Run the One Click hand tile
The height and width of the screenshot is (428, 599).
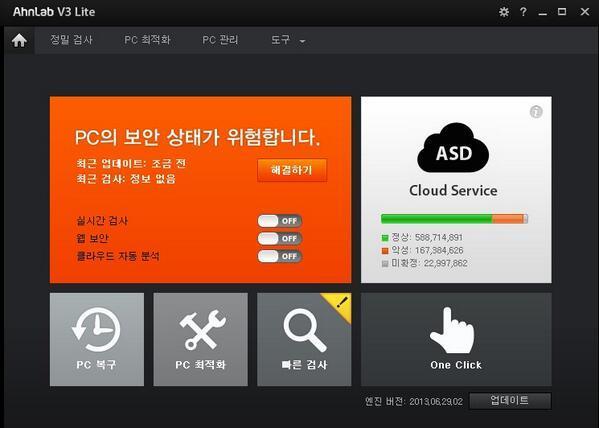click(456, 339)
